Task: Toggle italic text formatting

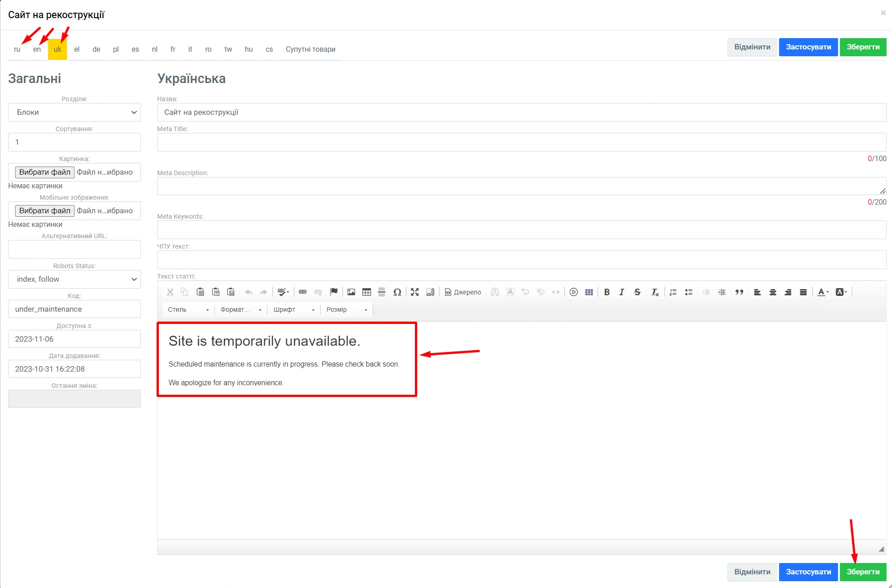Action: pos(621,292)
